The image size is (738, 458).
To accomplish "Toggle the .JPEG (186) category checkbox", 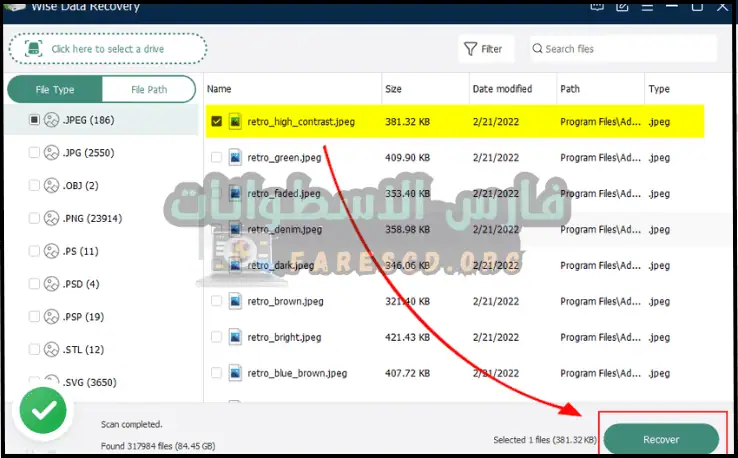I will [x=35, y=120].
